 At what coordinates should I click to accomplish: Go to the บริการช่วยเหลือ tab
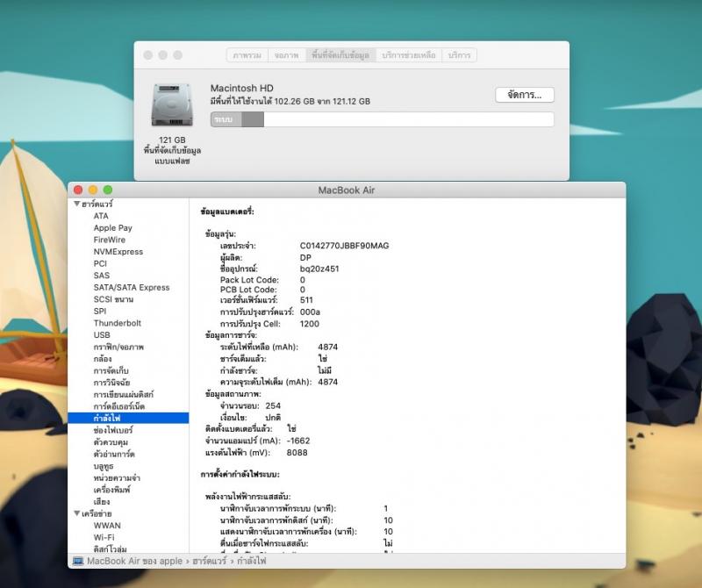pos(409,55)
